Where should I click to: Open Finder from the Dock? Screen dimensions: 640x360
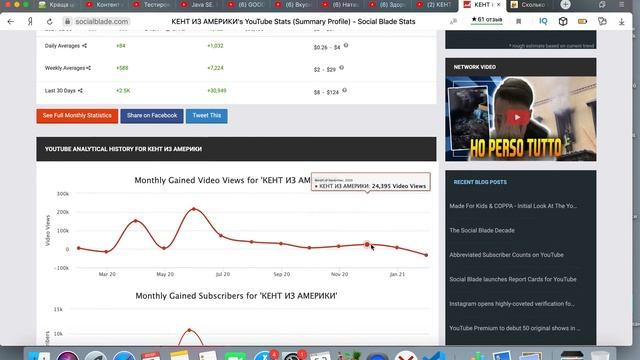coord(40,356)
